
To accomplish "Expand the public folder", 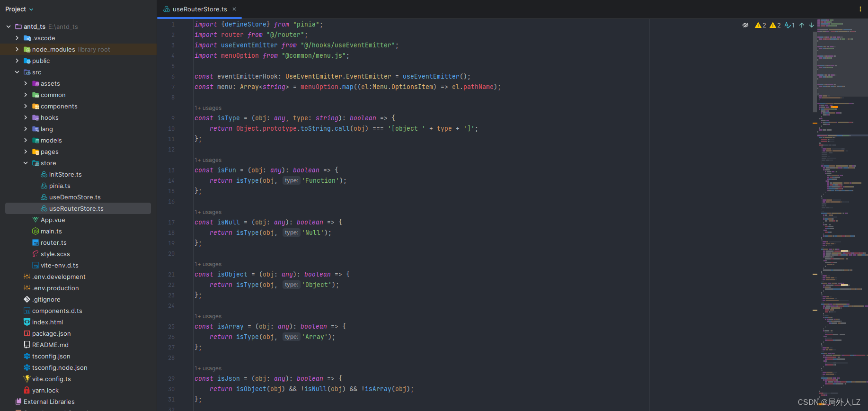I will [x=17, y=61].
